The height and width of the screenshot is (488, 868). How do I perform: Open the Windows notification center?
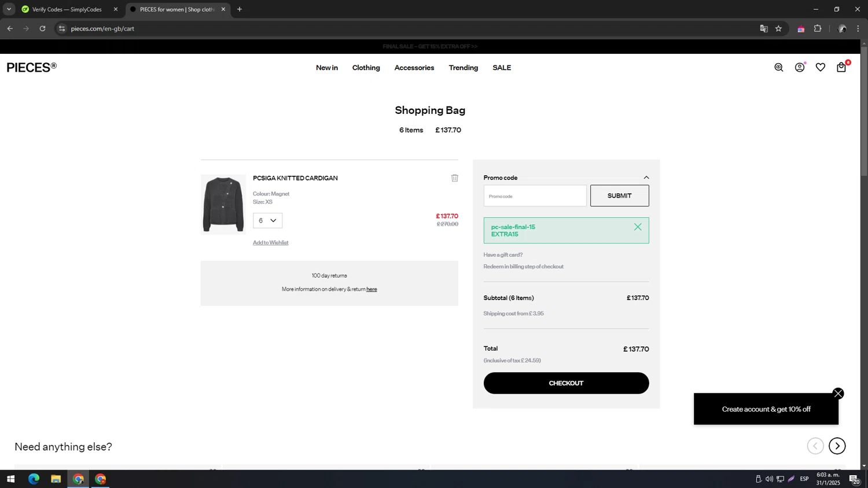click(854, 479)
